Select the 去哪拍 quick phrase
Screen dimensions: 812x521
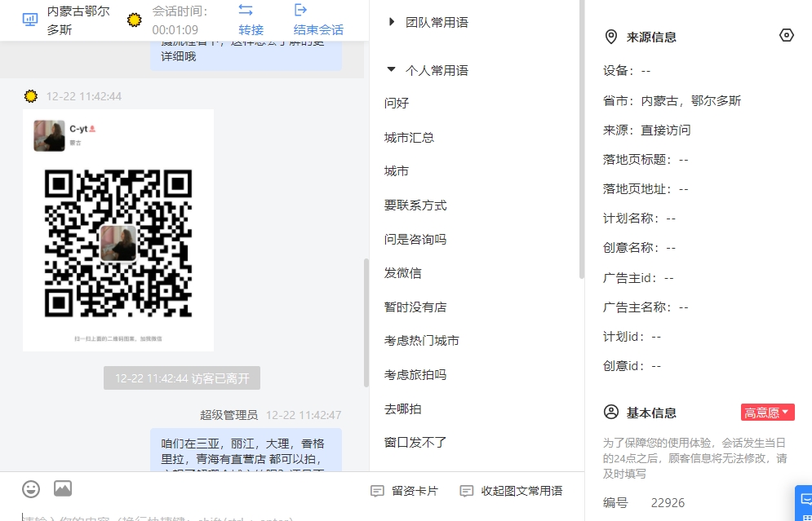point(403,409)
